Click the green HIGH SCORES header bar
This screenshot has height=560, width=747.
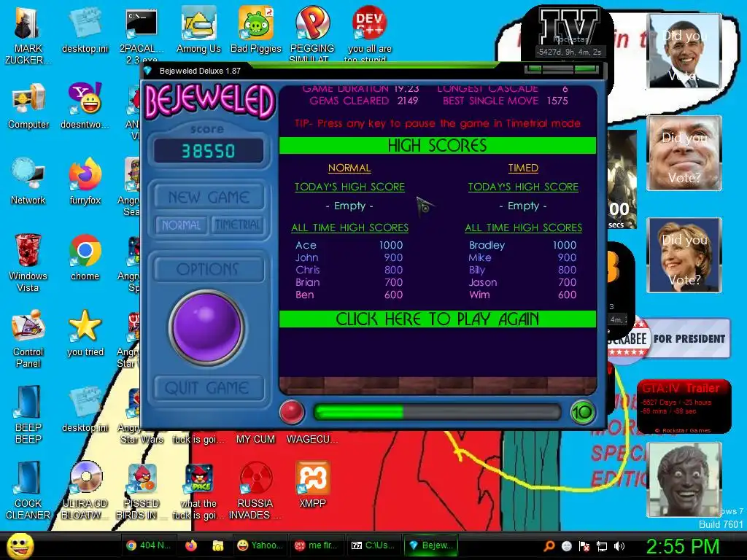[438, 145]
